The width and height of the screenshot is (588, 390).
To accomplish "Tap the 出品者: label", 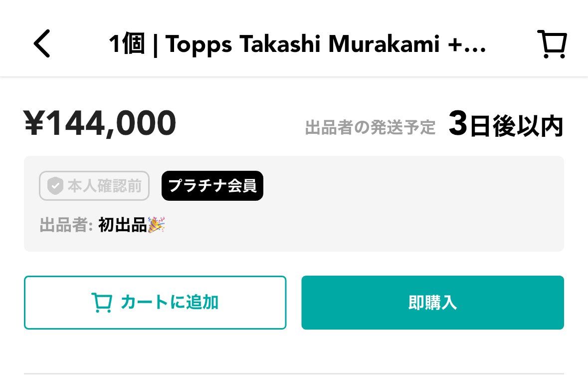I will coord(66,225).
